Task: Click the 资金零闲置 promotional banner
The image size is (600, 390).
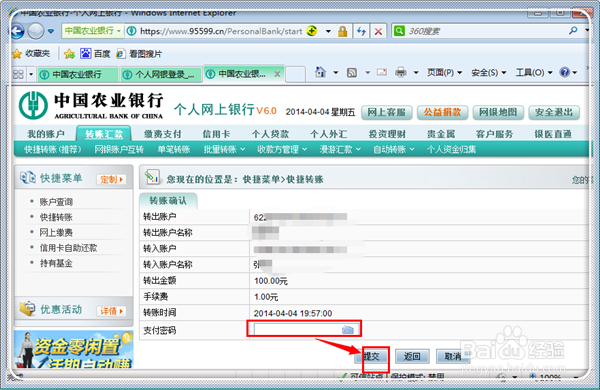Action: [74, 350]
